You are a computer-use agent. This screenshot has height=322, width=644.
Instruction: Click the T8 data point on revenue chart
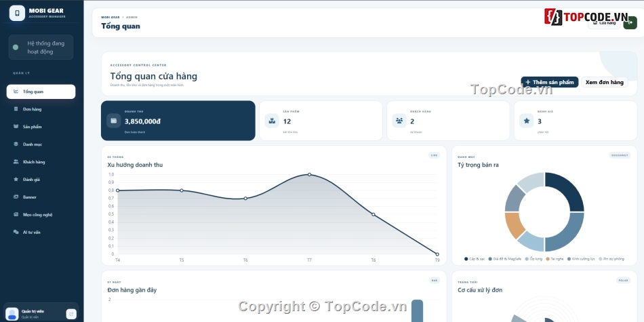point(374,214)
